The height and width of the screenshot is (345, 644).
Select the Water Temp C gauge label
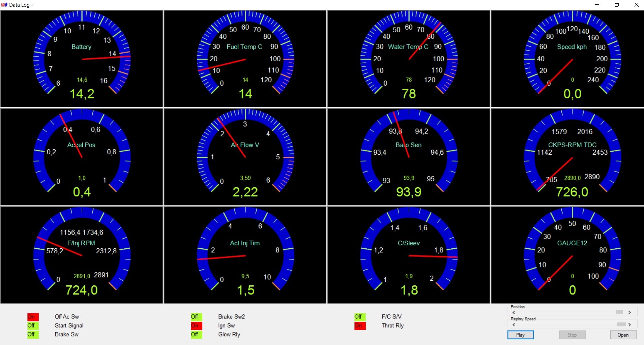[x=408, y=47]
